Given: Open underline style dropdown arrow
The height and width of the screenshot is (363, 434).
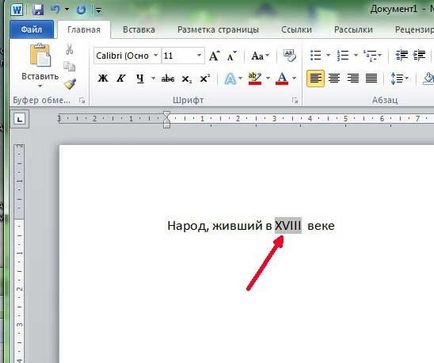Looking at the screenshot, I should click(x=153, y=79).
